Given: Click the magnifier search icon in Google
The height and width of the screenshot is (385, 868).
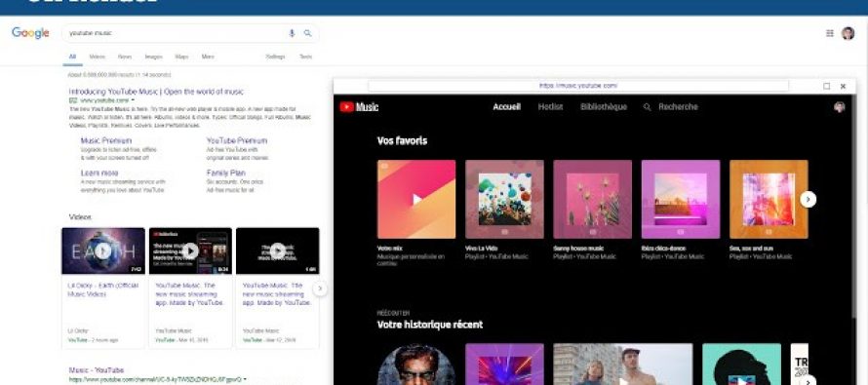Looking at the screenshot, I should (308, 33).
